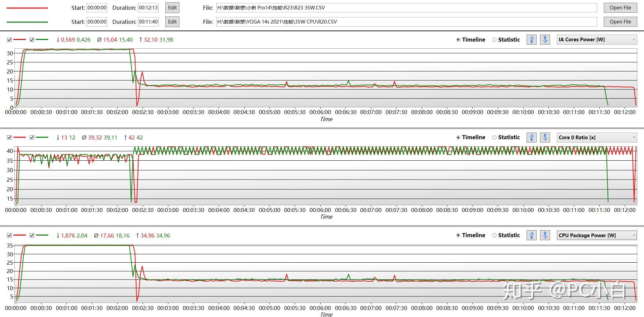
Task: Select Timeline view for Core 0 Ratio chart
Action: tap(471, 137)
